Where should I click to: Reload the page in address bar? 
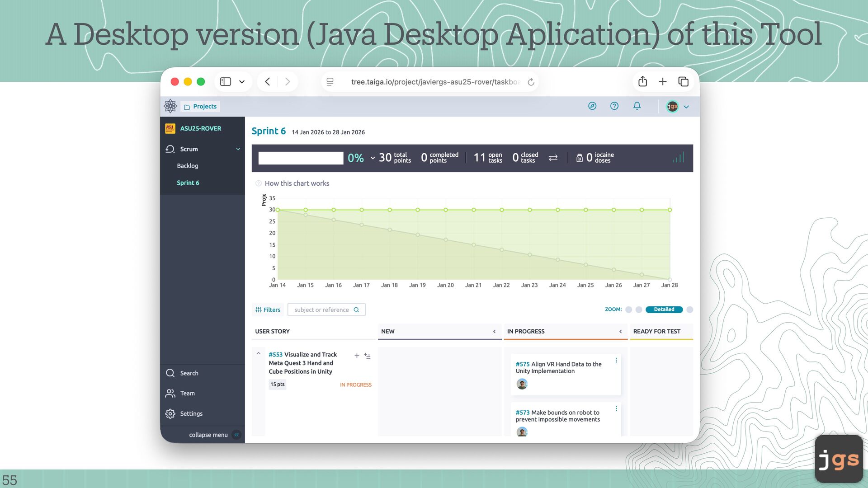[x=531, y=82]
